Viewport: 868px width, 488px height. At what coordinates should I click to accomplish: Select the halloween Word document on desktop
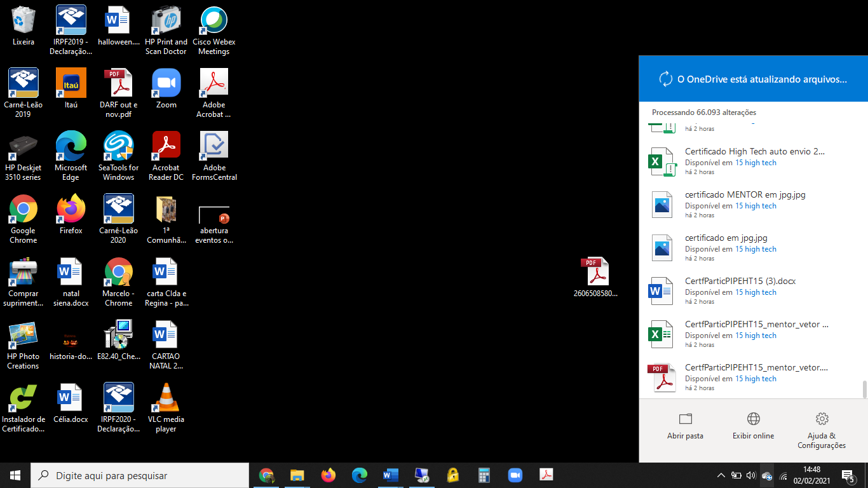119,26
